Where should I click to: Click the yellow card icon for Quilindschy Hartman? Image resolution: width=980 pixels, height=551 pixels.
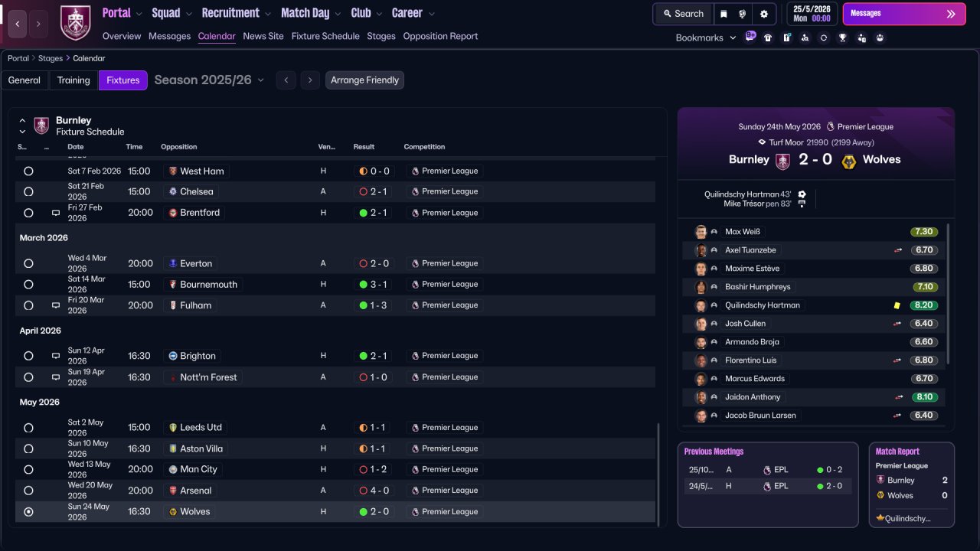click(897, 305)
